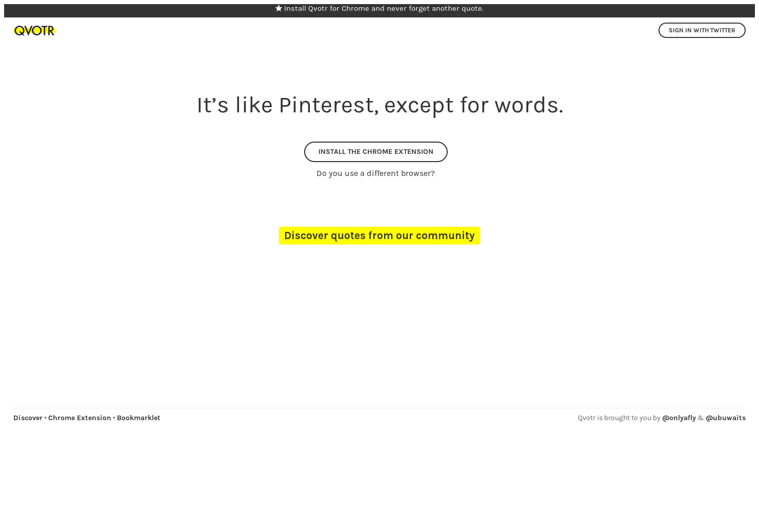Image resolution: width=759 pixels, height=532 pixels.
Task: Discover quotes from our community
Action: (x=379, y=235)
